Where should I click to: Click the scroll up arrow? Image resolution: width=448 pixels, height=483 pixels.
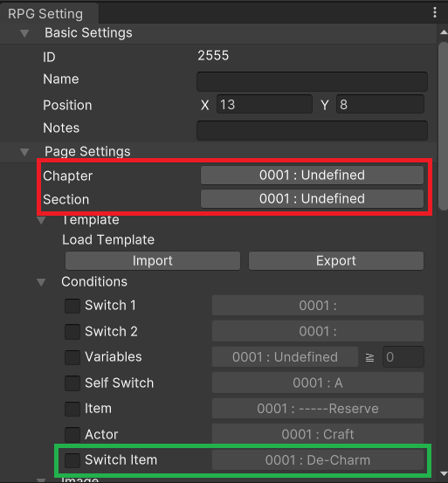point(444,32)
